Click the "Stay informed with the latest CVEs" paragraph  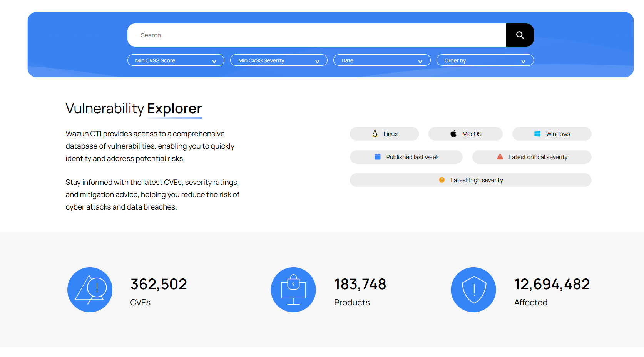pos(152,194)
